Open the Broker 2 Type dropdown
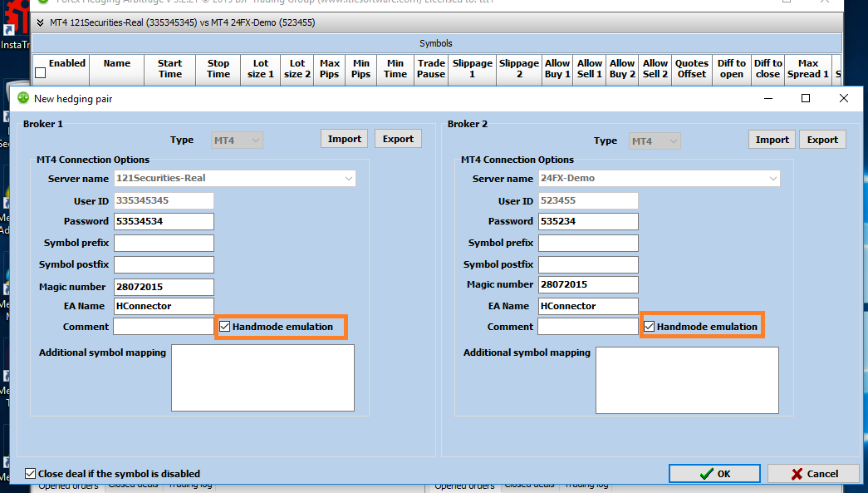Viewport: 868px width, 493px height. [672, 141]
